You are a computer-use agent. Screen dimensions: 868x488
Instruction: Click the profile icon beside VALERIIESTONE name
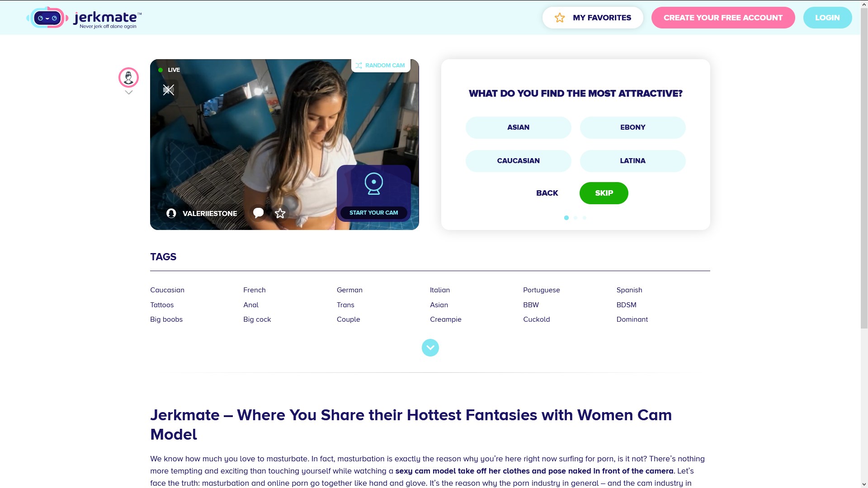[x=171, y=213]
